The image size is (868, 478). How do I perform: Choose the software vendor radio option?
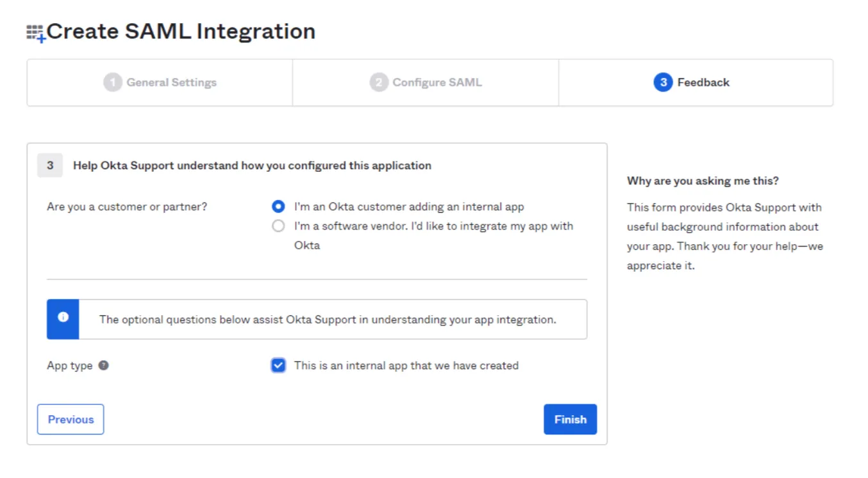point(278,226)
